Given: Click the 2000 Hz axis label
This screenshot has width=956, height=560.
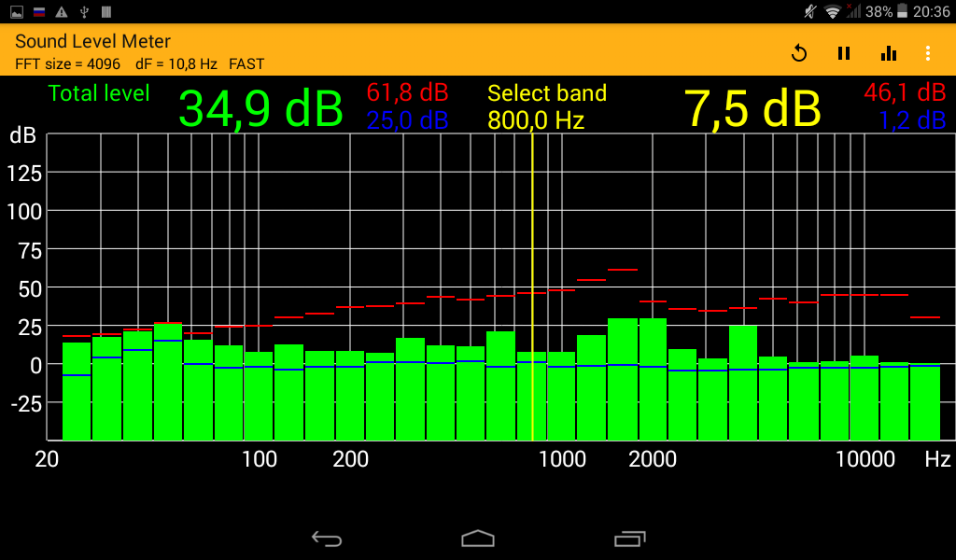Looking at the screenshot, I should pyautogui.click(x=653, y=459).
